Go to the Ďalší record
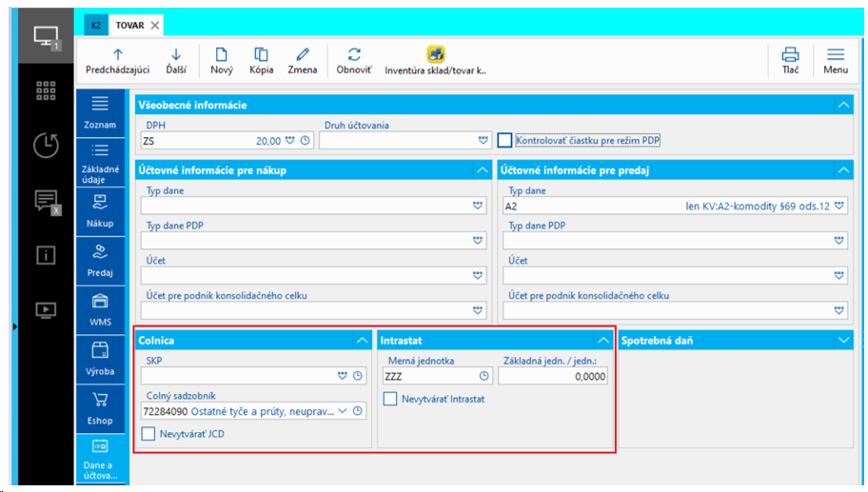868x492 pixels. (176, 61)
